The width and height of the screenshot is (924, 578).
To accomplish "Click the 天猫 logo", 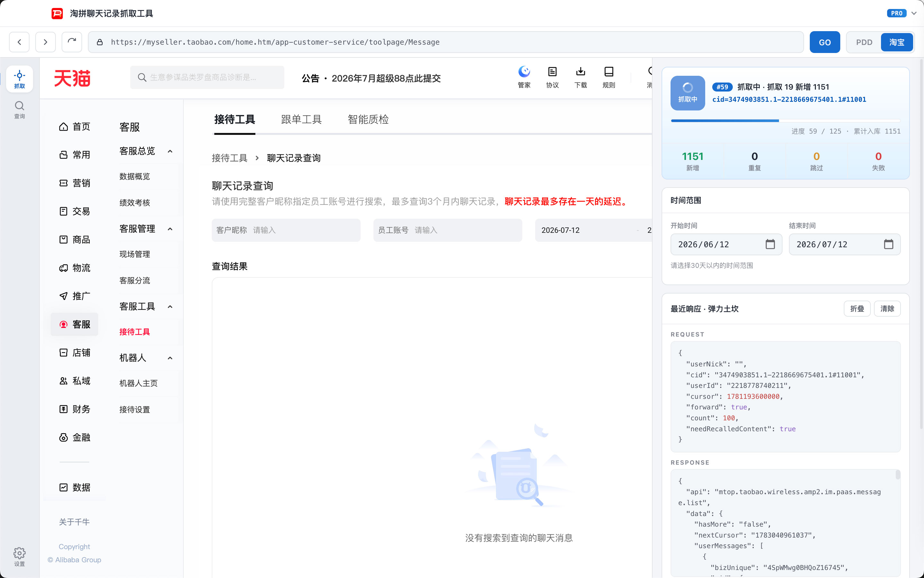I will click(72, 78).
